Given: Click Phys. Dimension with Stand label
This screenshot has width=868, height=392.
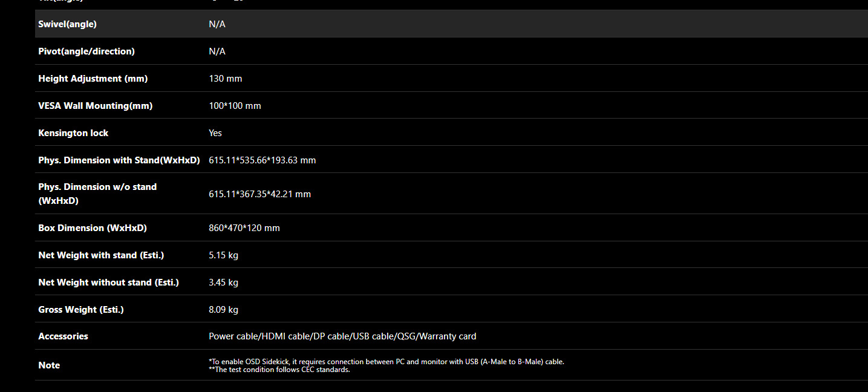Looking at the screenshot, I should tap(119, 160).
